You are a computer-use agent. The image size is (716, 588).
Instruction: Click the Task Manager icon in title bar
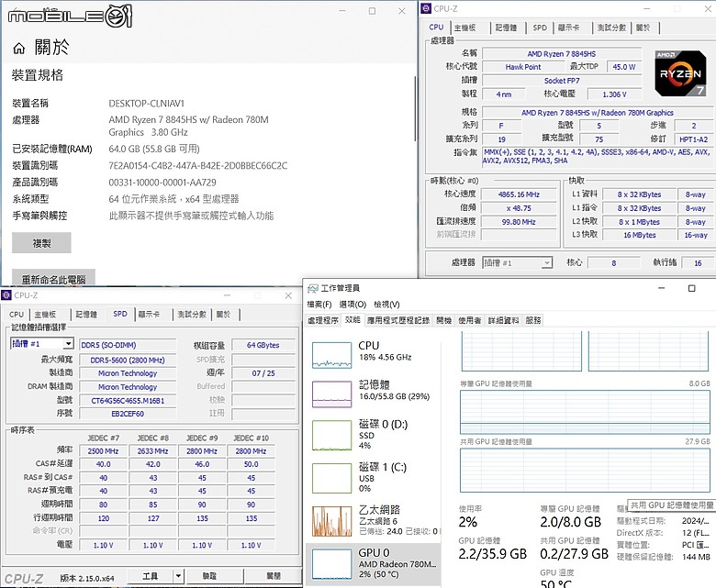(313, 288)
